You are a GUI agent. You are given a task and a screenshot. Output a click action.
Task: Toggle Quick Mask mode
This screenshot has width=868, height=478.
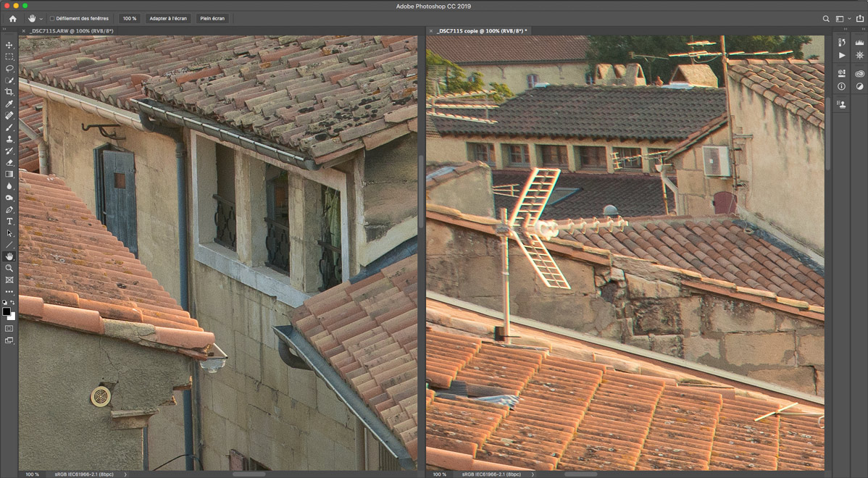tap(9, 328)
